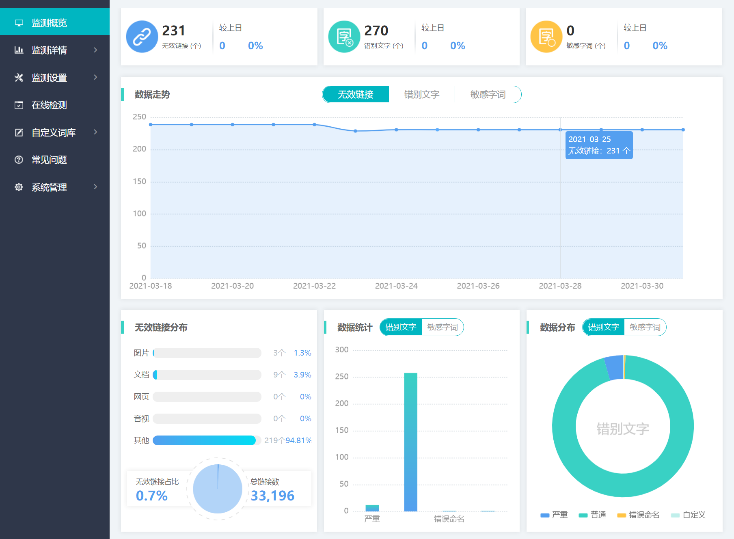
Task: Click the blue invalid-link chain icon
Action: coord(142,37)
